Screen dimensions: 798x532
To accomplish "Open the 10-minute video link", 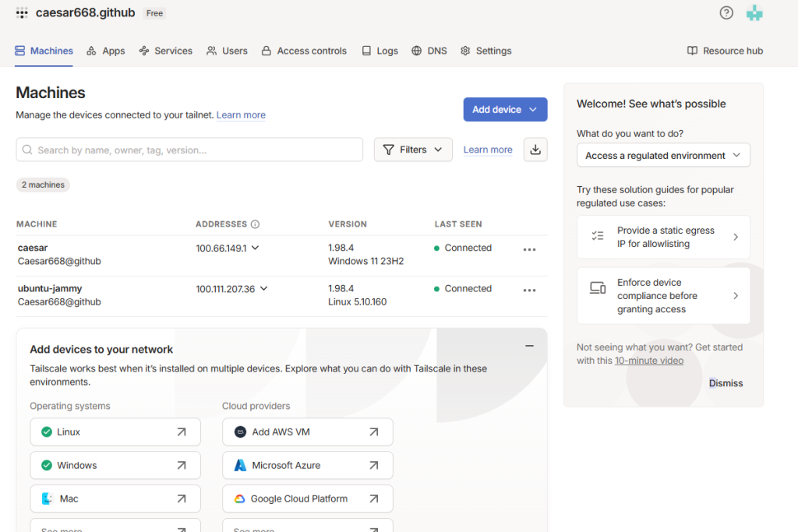I will coord(649,361).
